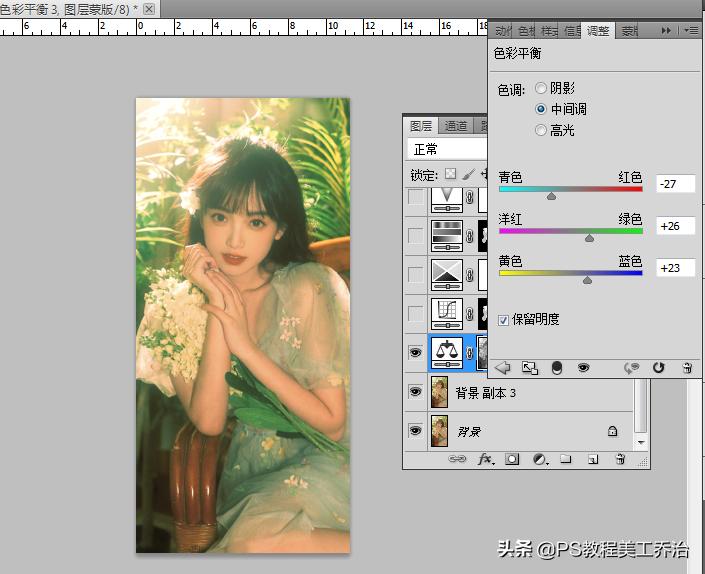The width and height of the screenshot is (705, 574).
Task: Create a new layer group
Action: coord(566,459)
